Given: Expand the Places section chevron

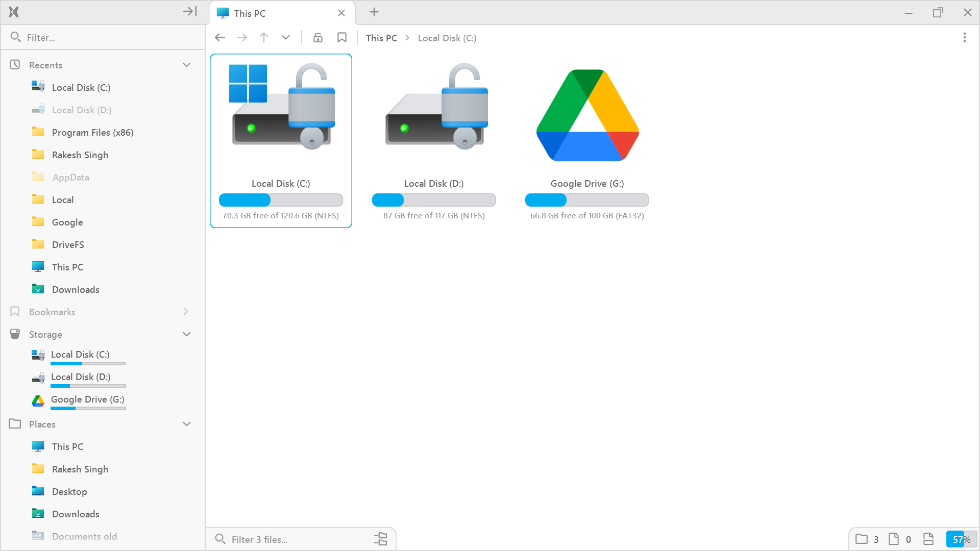Looking at the screenshot, I should point(186,424).
